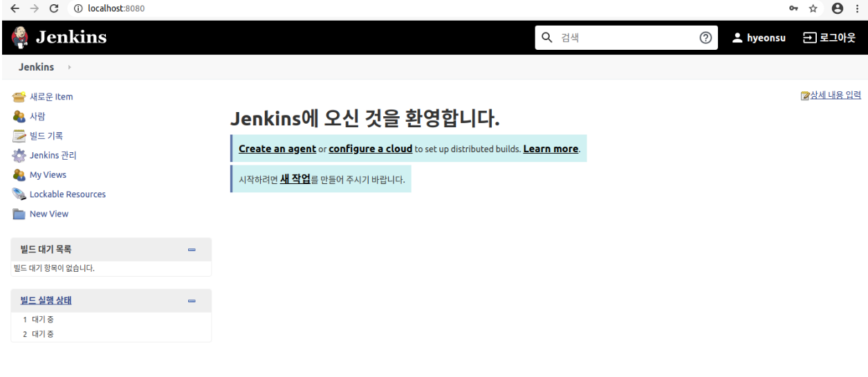The width and height of the screenshot is (868, 377).
Task: Click the Jenkins breadcrumb link
Action: tap(36, 67)
